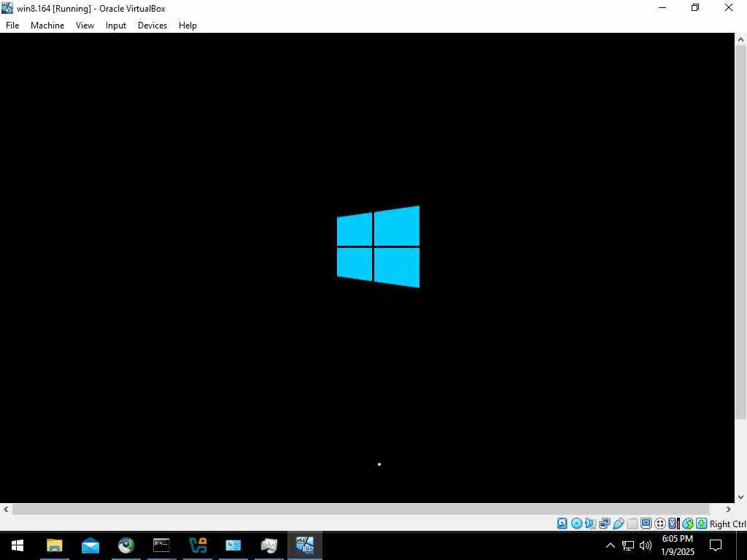Screen dimensions: 747x560
Task: Click the optical disk indicator in status bar
Action: 576,524
